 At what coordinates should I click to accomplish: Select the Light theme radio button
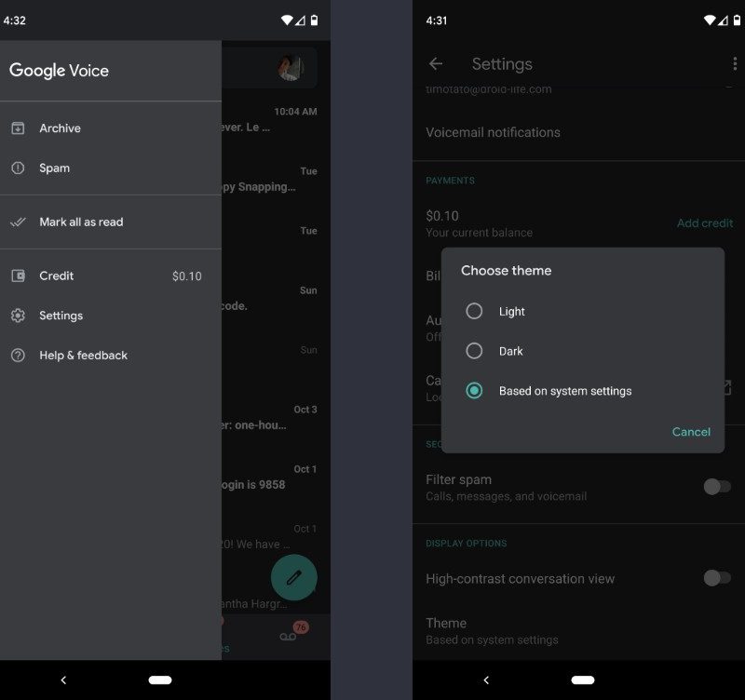pos(474,312)
